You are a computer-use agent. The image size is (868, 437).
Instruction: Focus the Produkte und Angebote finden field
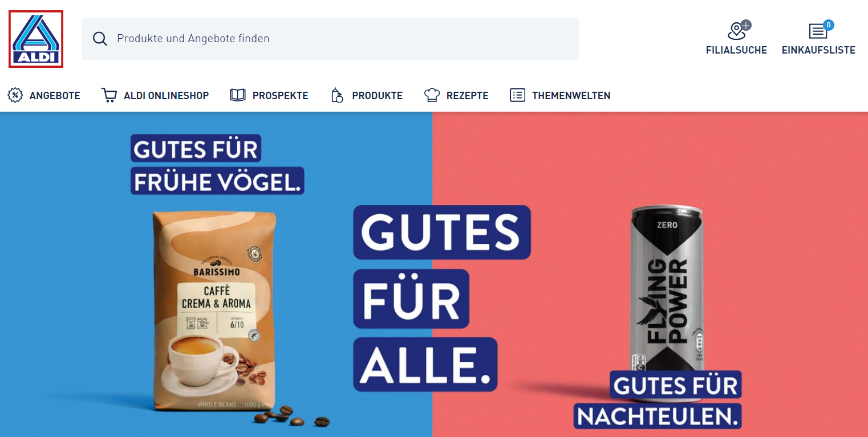pyautogui.click(x=330, y=39)
